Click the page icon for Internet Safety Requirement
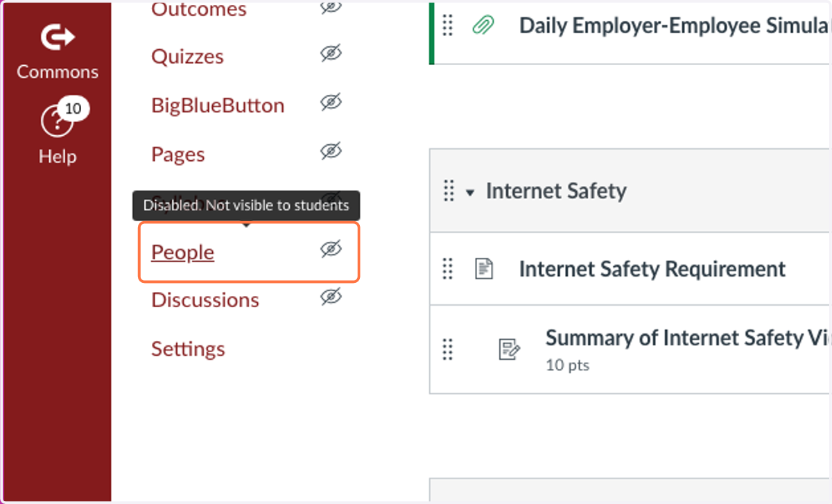 (x=484, y=269)
